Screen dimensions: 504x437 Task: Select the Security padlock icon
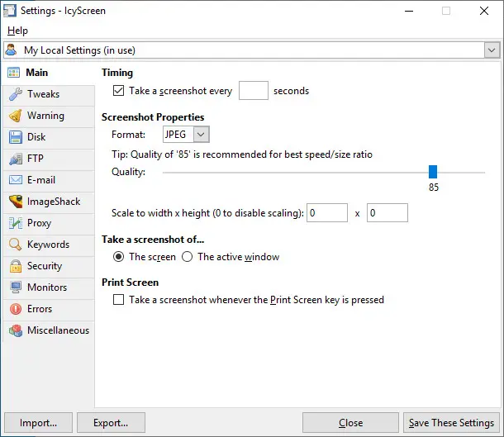(x=16, y=266)
